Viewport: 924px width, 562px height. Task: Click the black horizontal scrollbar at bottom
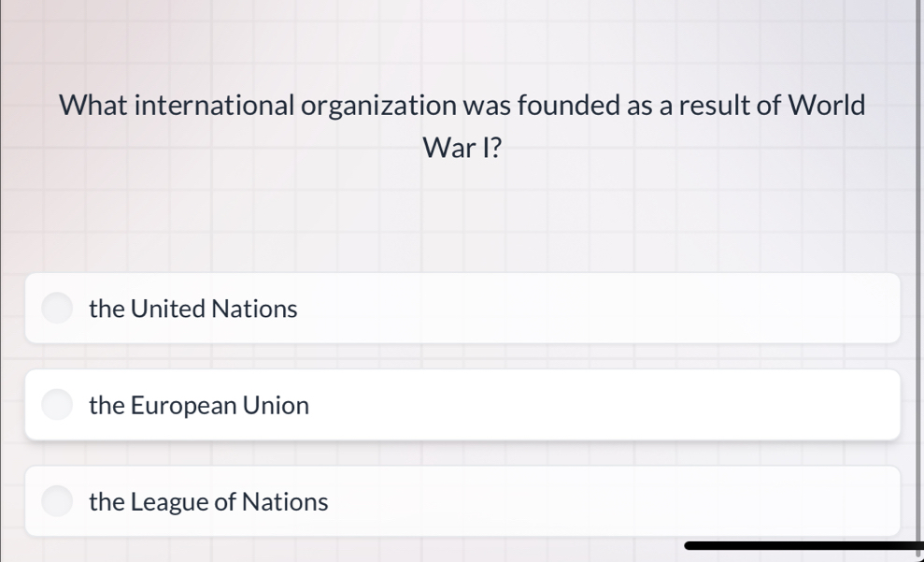pyautogui.click(x=802, y=545)
